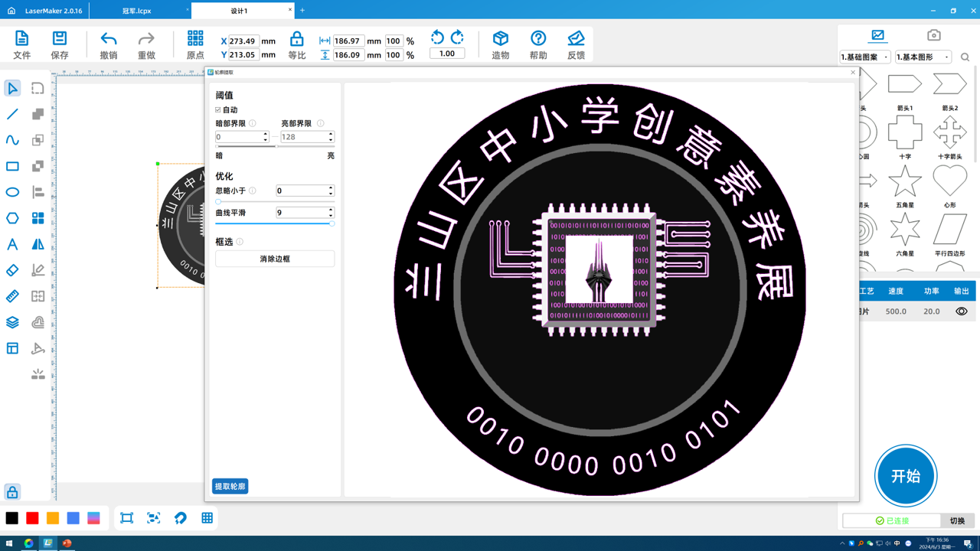Click the origin (原点) grid icon
The height and width of the screenshot is (551, 980).
(x=195, y=39)
